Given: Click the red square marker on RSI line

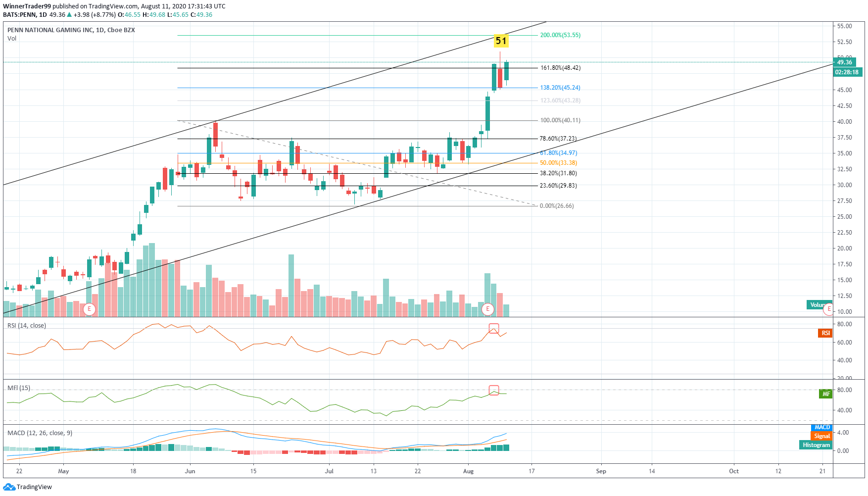Looking at the screenshot, I should tap(494, 328).
